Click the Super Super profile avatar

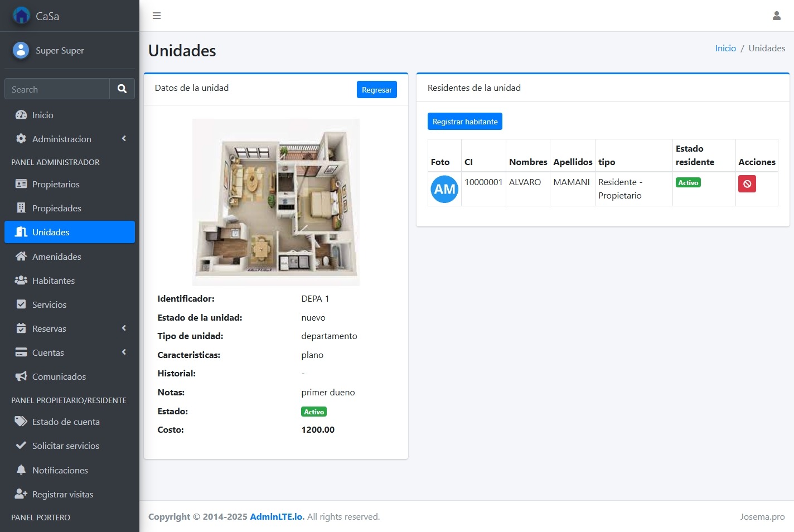(21, 50)
